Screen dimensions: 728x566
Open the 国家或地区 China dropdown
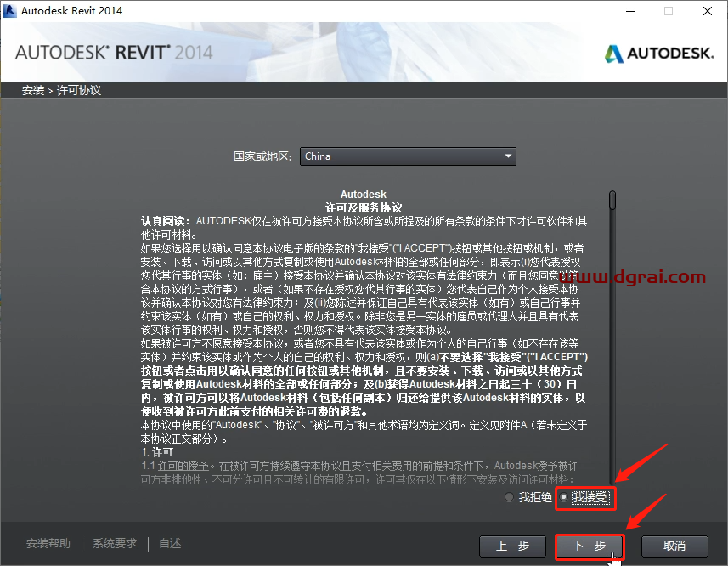[408, 156]
